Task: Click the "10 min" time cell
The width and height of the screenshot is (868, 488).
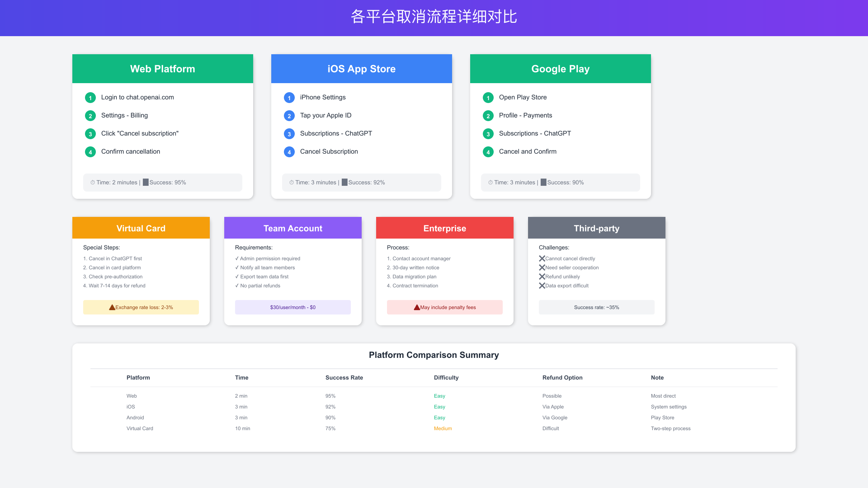Action: 243,428
